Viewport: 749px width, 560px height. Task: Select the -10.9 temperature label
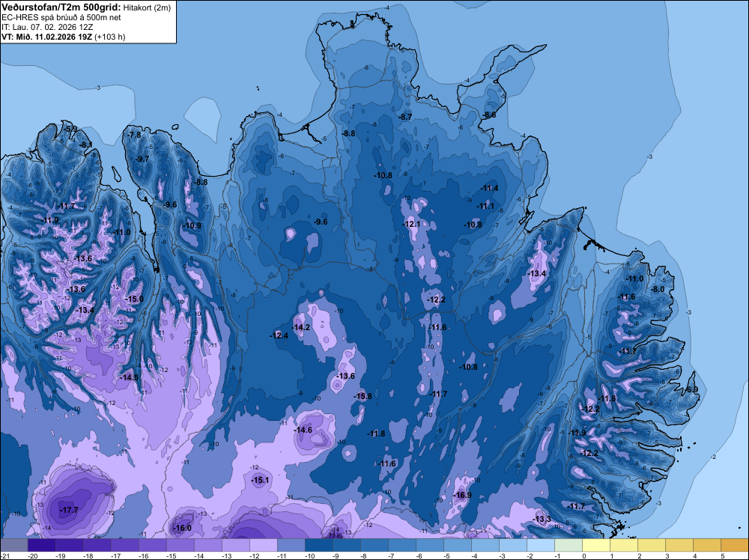point(192,226)
